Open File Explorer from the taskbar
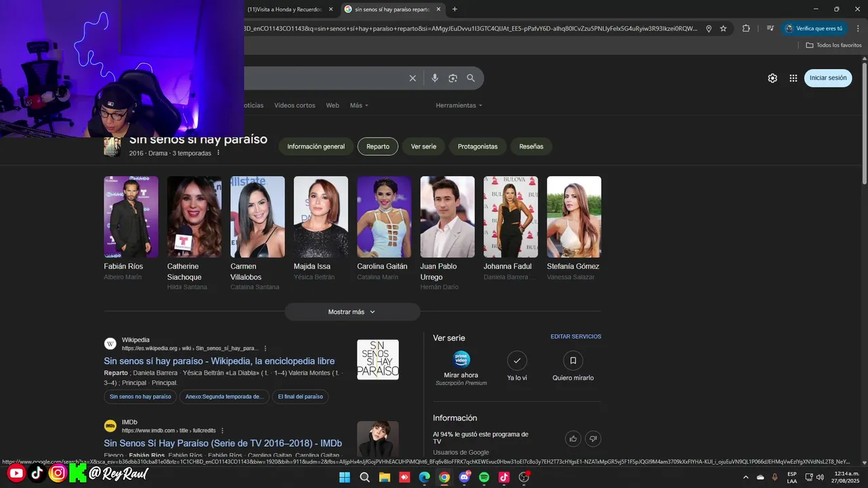The height and width of the screenshot is (488, 868). tap(384, 477)
